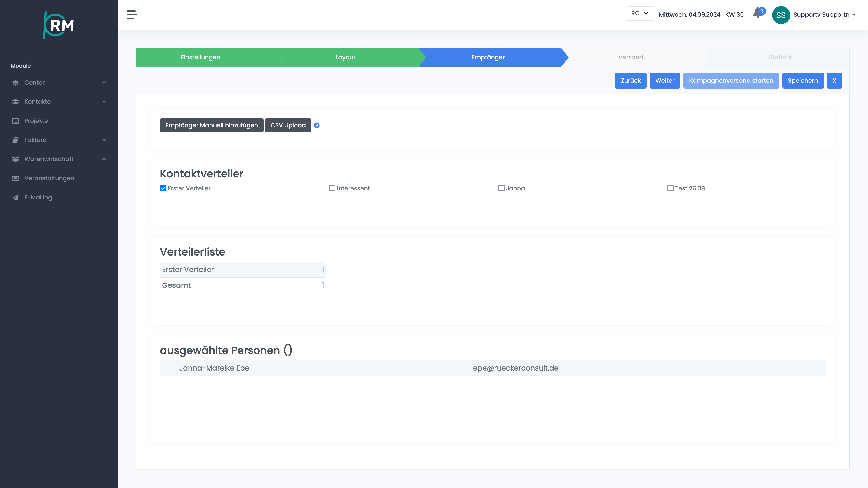Screen dimensions: 868x488
Task: Click the Erster Verteiler row in Verteilerliste
Action: 243,270
